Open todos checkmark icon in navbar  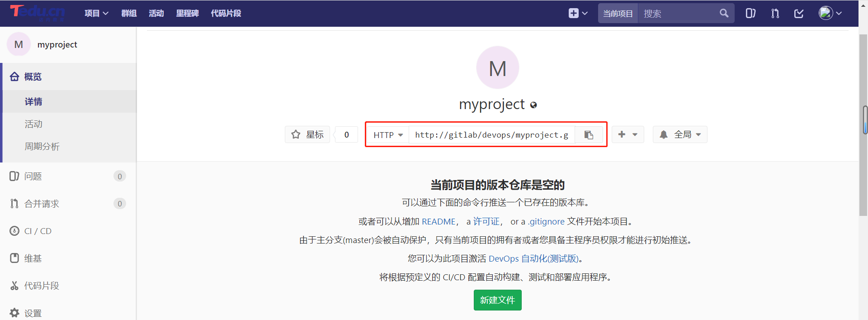pyautogui.click(x=799, y=13)
